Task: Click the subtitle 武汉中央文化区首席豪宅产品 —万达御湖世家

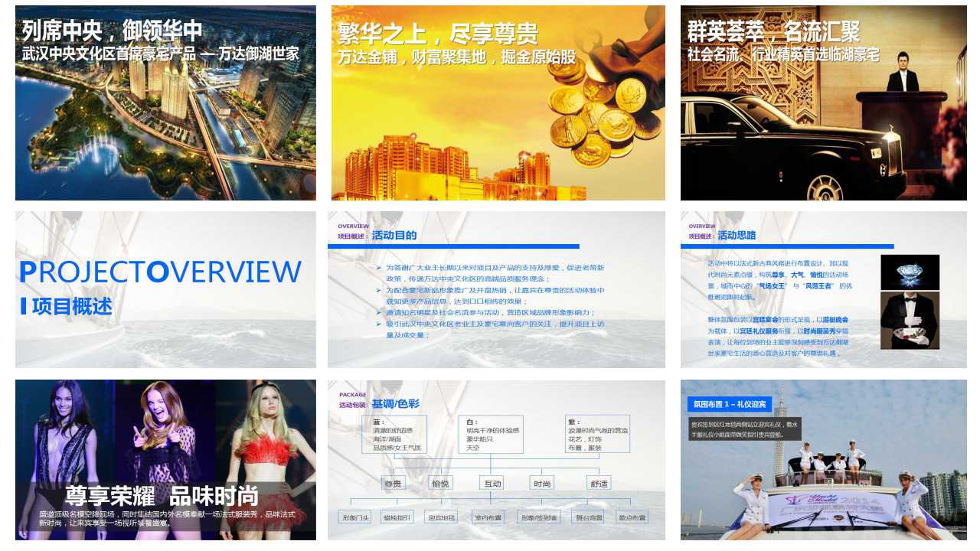Action: 161,54
